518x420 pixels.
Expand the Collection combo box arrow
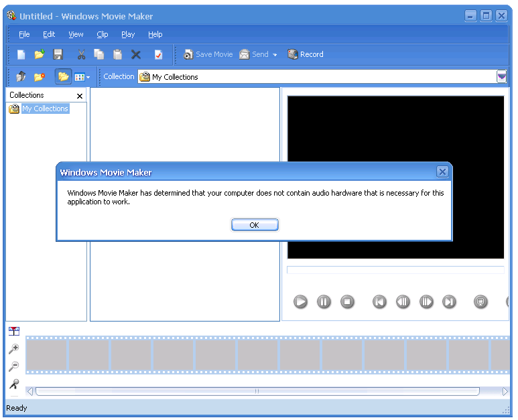click(x=501, y=77)
